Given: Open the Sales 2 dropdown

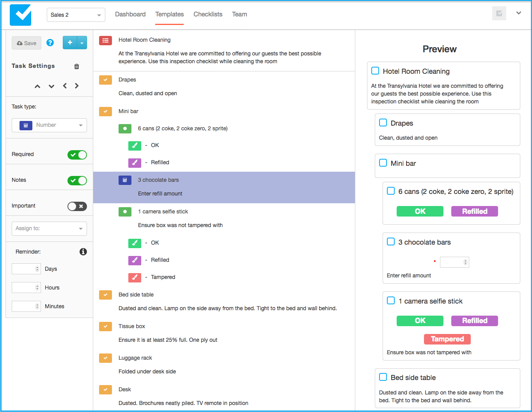Looking at the screenshot, I should click(x=76, y=15).
